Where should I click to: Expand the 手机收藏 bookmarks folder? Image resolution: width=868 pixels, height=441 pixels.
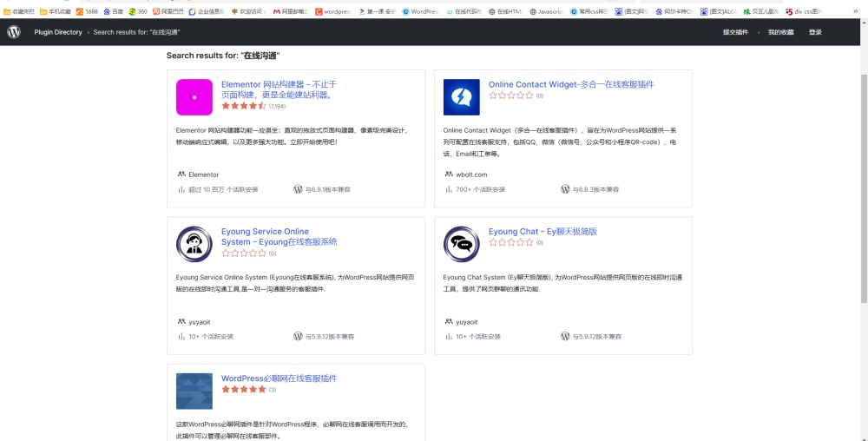55,11
